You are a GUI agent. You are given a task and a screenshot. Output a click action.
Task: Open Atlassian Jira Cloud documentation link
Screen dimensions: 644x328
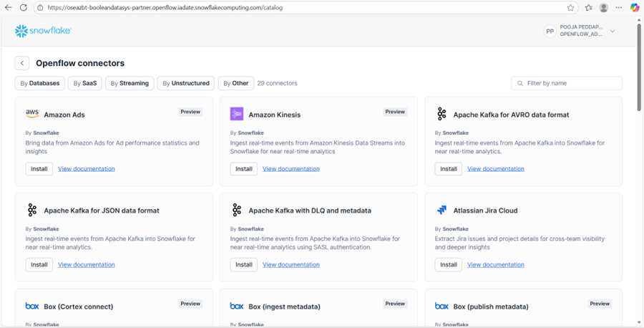(x=496, y=265)
